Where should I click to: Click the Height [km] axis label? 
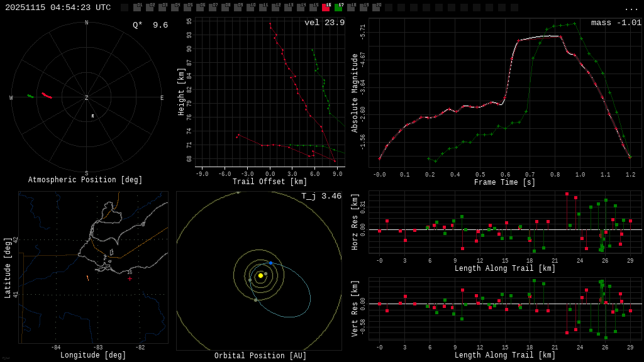181,92
